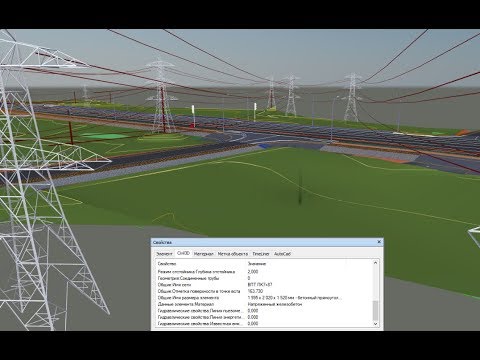Select the Общие:Имя размера элемента row
This screenshot has height=360, width=480.
tap(264, 298)
